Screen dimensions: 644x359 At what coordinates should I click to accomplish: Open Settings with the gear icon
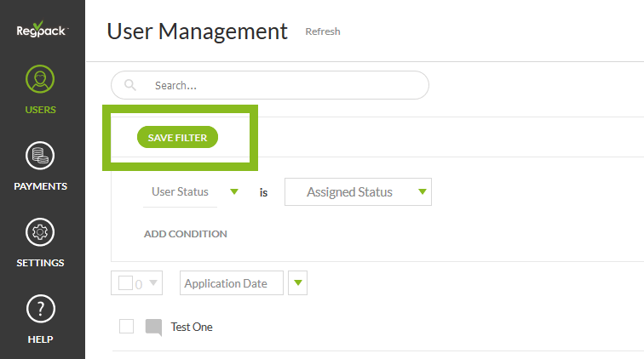[x=41, y=232]
